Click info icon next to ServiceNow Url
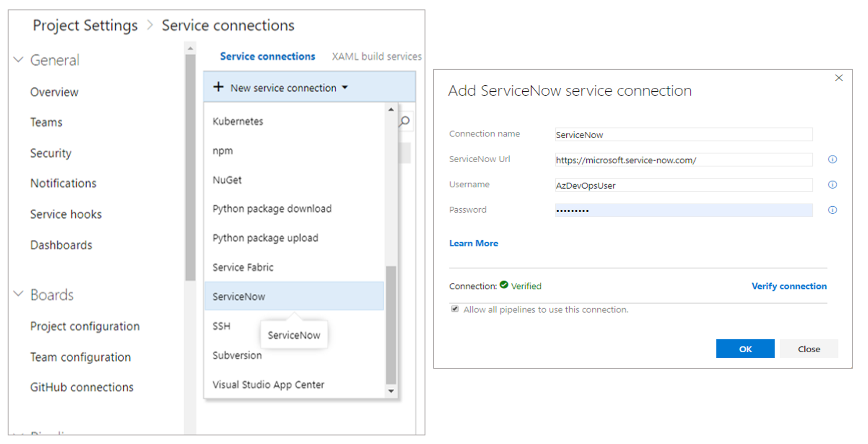This screenshot has height=444, width=868. pyautogui.click(x=832, y=159)
